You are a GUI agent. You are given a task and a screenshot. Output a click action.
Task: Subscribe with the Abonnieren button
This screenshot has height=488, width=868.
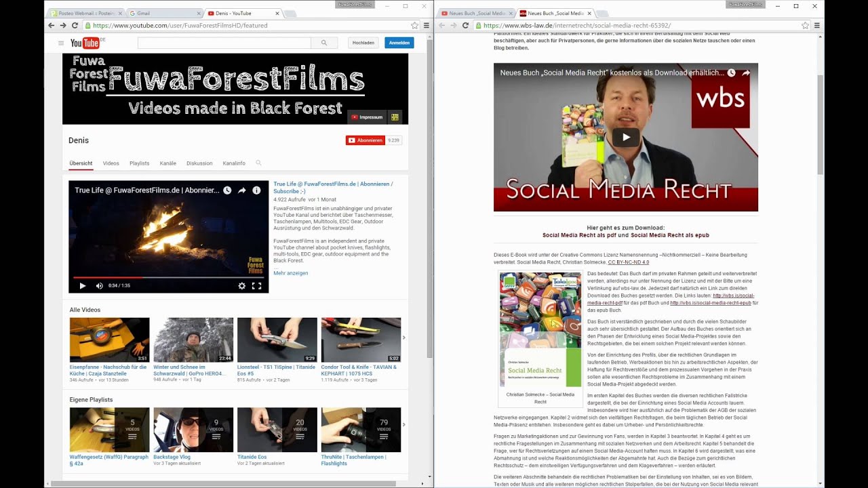coord(365,140)
